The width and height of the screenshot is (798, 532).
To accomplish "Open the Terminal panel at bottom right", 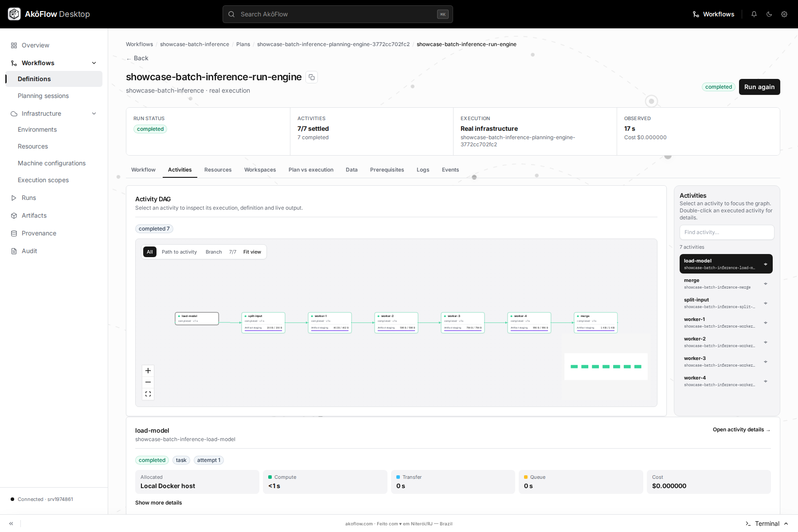I will click(x=767, y=524).
